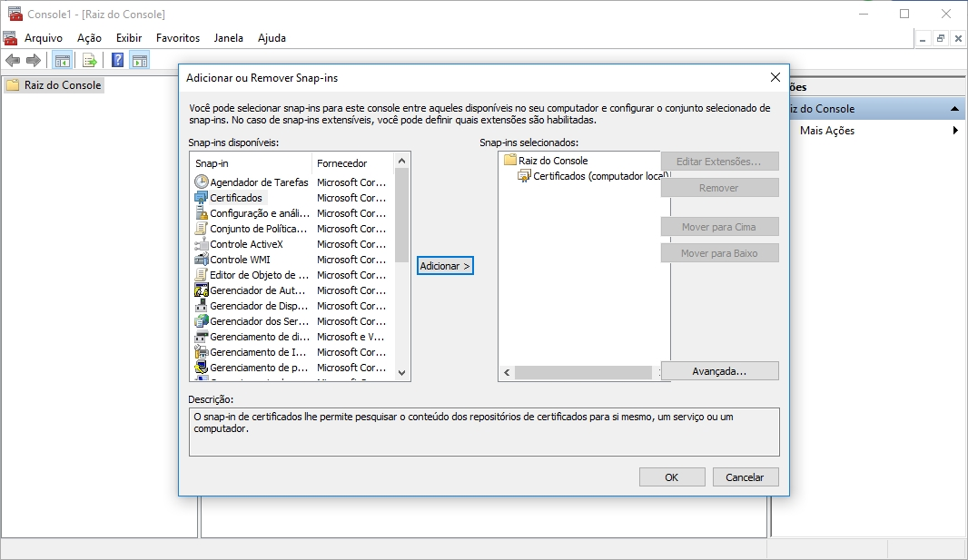The height and width of the screenshot is (560, 968).
Task: Click the Gerenciador de Aut... snap-in icon
Action: point(202,290)
